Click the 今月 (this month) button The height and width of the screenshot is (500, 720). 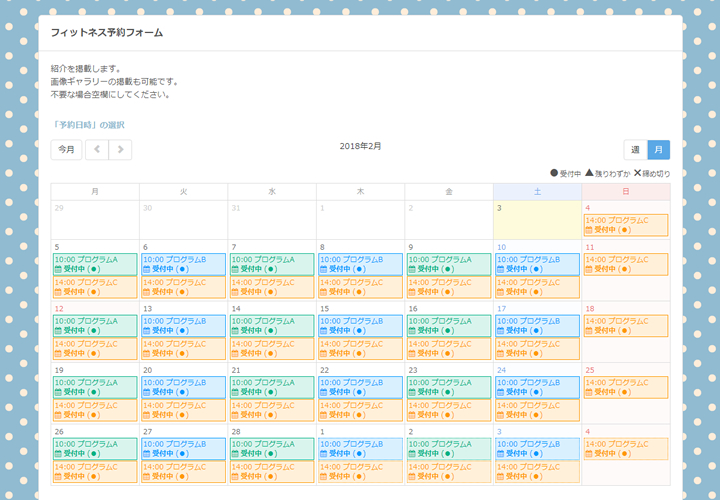[66, 150]
